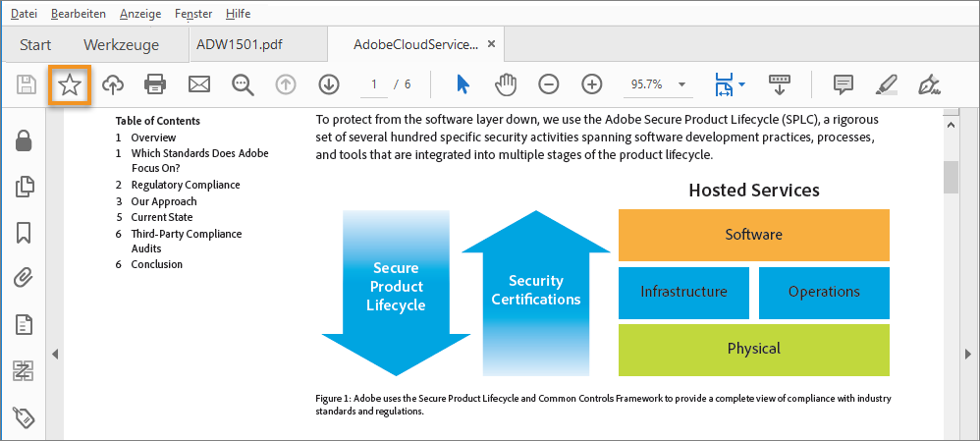The width and height of the screenshot is (980, 441).
Task: Open the Datei menu
Action: (x=24, y=13)
